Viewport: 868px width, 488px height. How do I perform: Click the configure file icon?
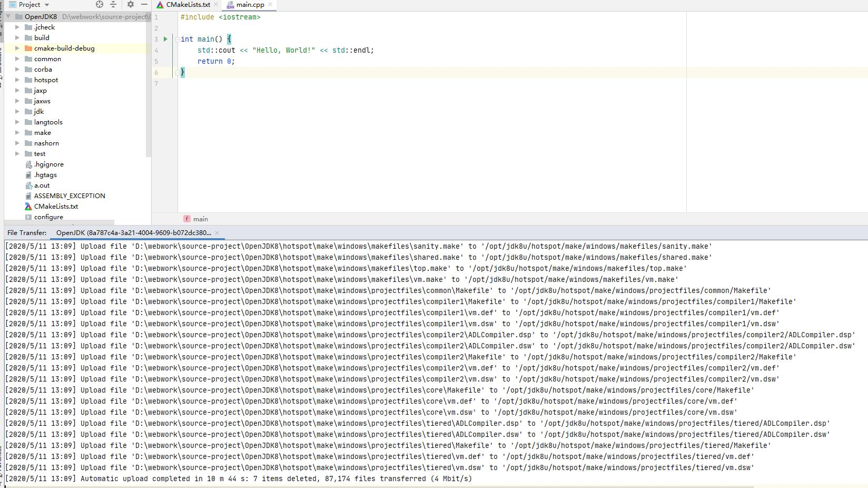[x=28, y=217]
